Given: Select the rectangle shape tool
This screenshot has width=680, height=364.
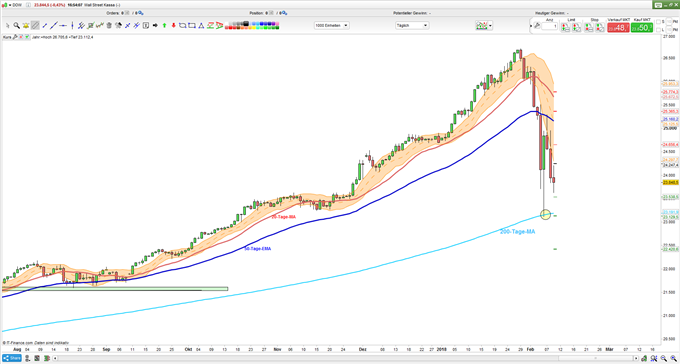Looking at the screenshot, I should (192, 25).
